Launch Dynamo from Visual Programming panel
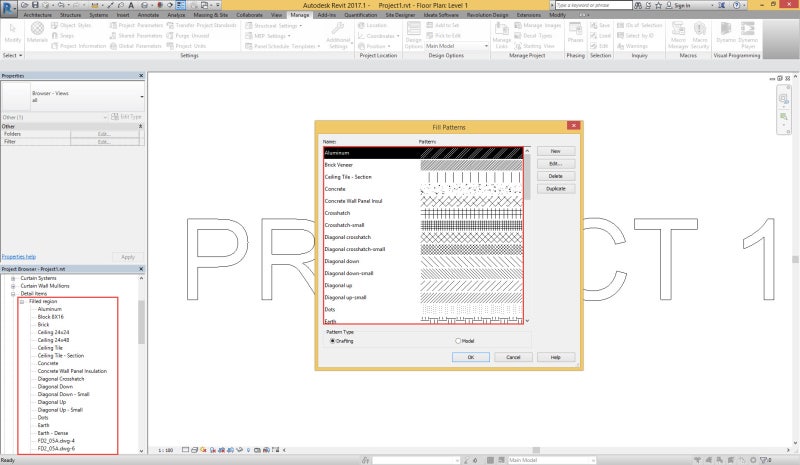 pos(725,33)
